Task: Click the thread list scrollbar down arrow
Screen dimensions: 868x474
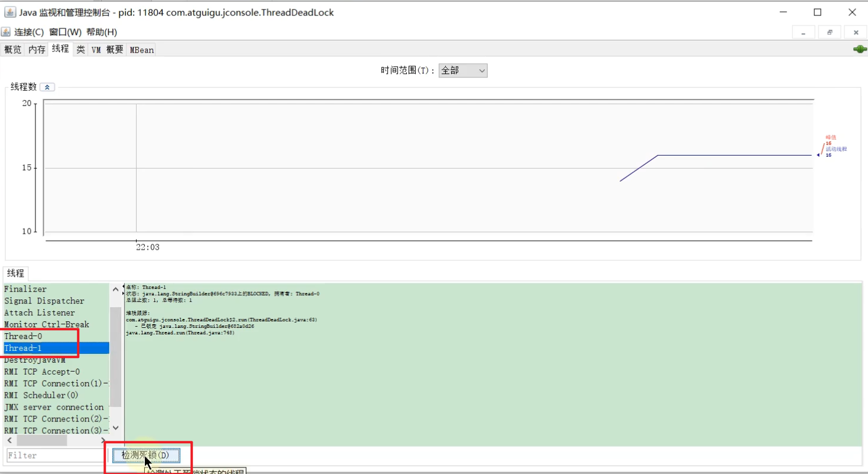Action: [115, 428]
